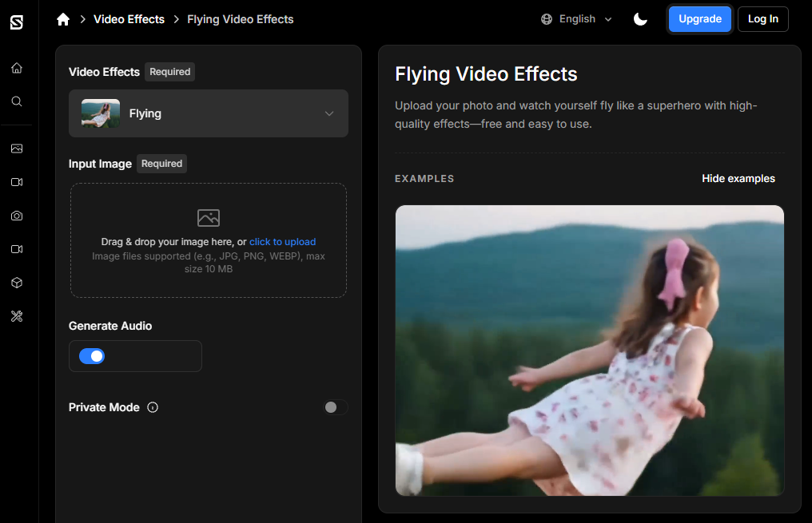This screenshot has height=523, width=812.
Task: Open the English language dropdown
Action: click(x=576, y=19)
